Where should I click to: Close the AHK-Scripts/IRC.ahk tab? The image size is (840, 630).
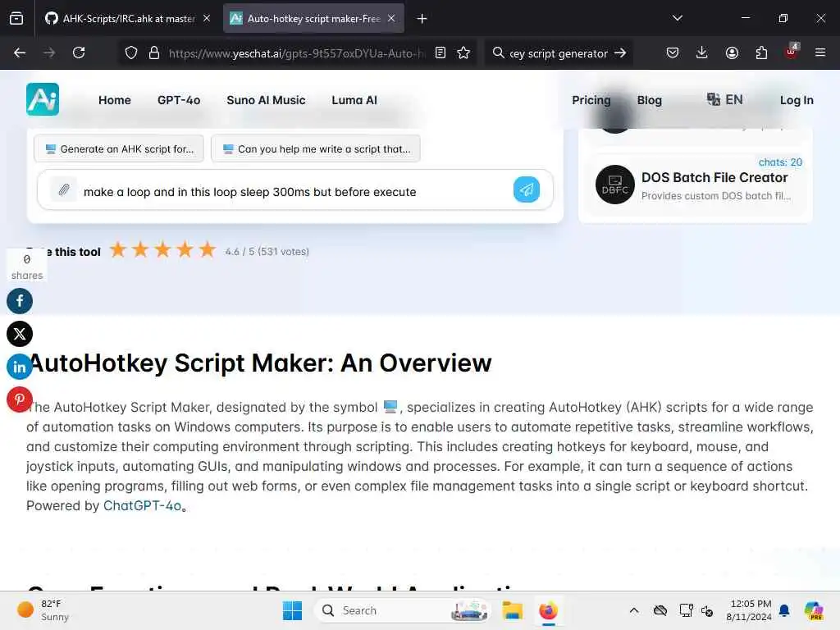[207, 19]
